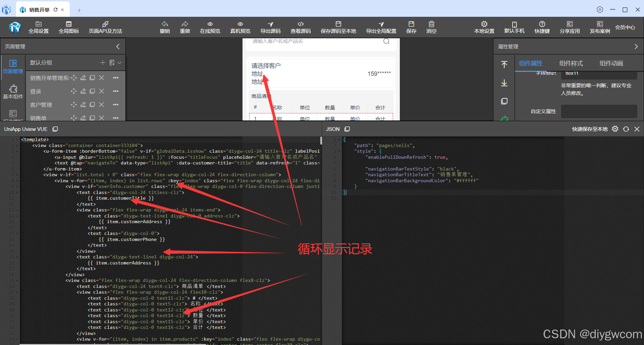
Task: Add a page to 默认分组
Action: (x=103, y=62)
